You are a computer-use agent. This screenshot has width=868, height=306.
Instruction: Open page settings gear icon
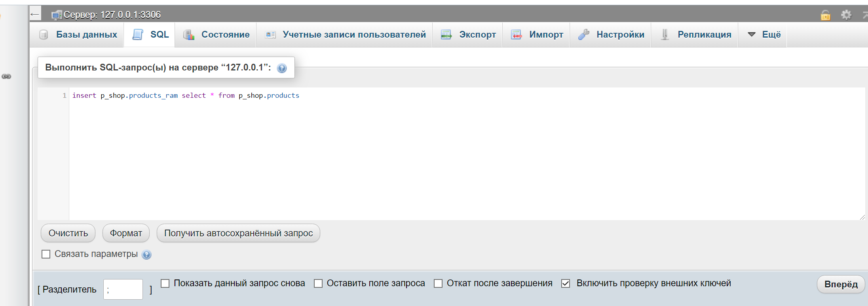(846, 15)
